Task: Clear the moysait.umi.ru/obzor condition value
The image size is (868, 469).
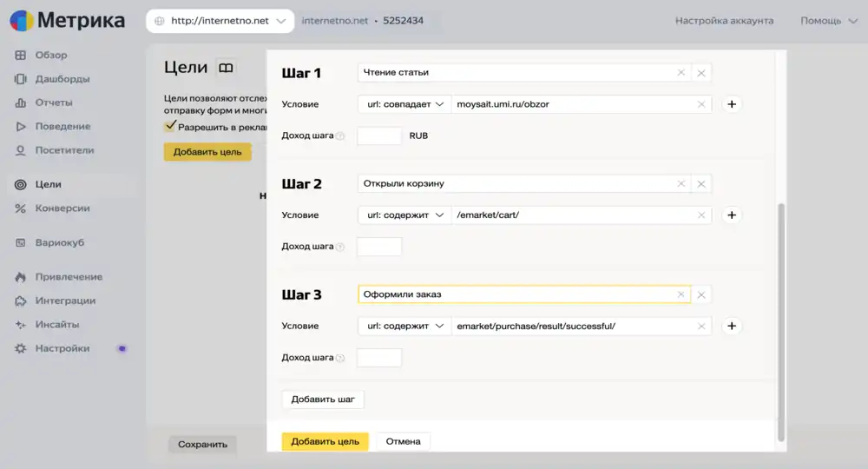Action: click(701, 104)
